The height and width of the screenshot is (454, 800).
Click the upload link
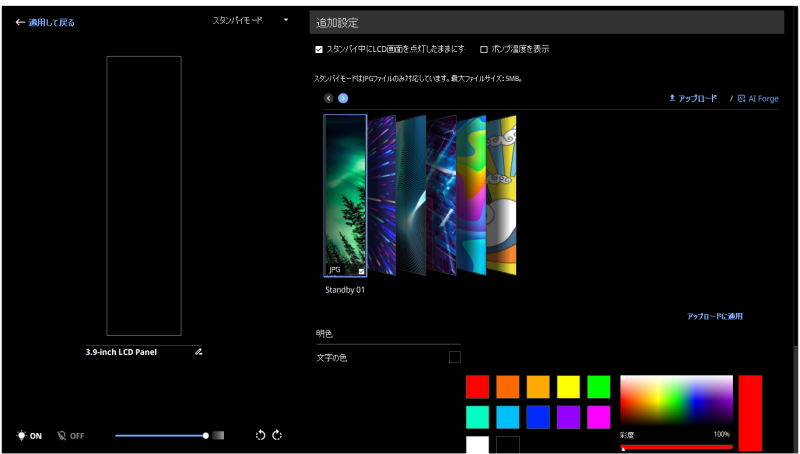pyautogui.click(x=692, y=99)
